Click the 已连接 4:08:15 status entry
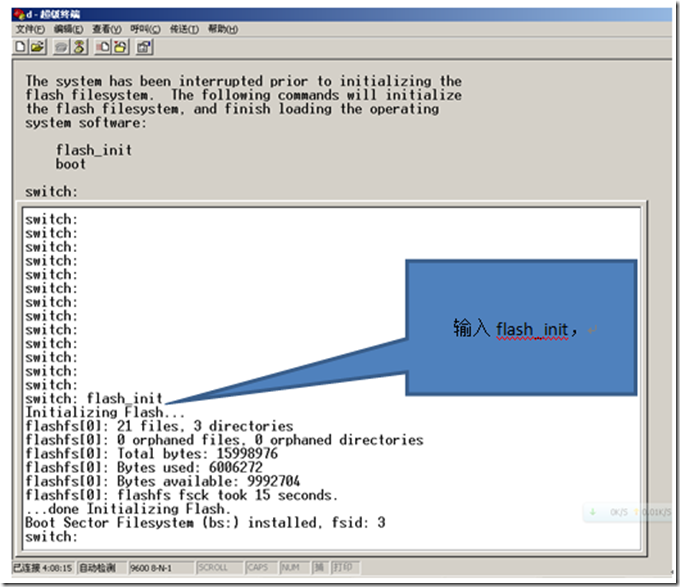Viewport: 680px width, 587px height. 42,567
